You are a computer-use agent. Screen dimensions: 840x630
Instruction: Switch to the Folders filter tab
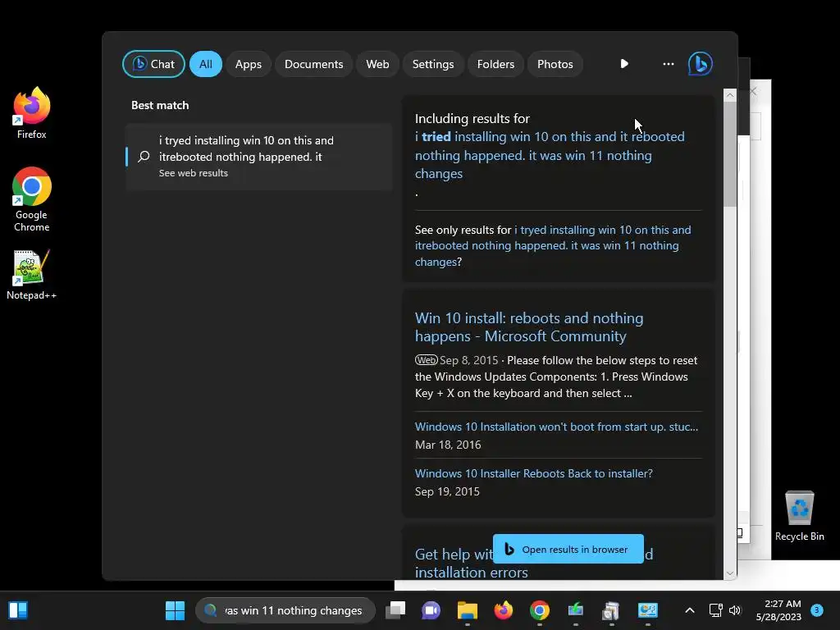(495, 64)
